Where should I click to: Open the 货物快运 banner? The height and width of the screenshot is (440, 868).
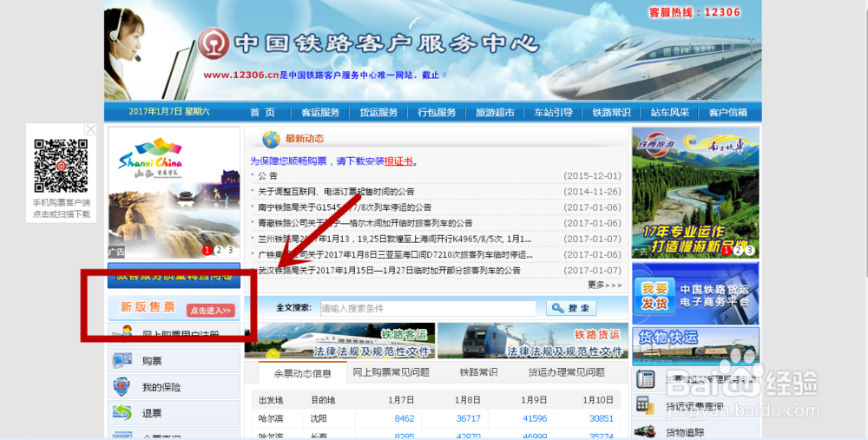point(695,346)
